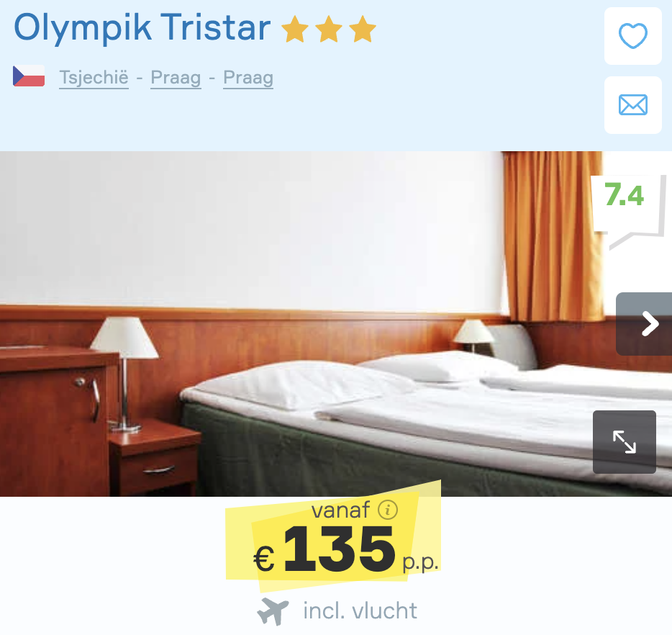672x635 pixels.
Task: Click the middle gold star rating
Action: pos(329,29)
